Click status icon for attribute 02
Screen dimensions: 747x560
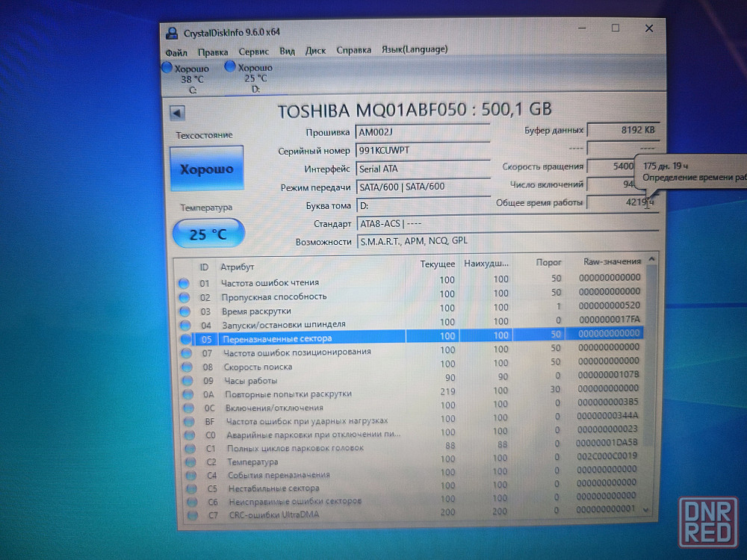tap(185, 298)
